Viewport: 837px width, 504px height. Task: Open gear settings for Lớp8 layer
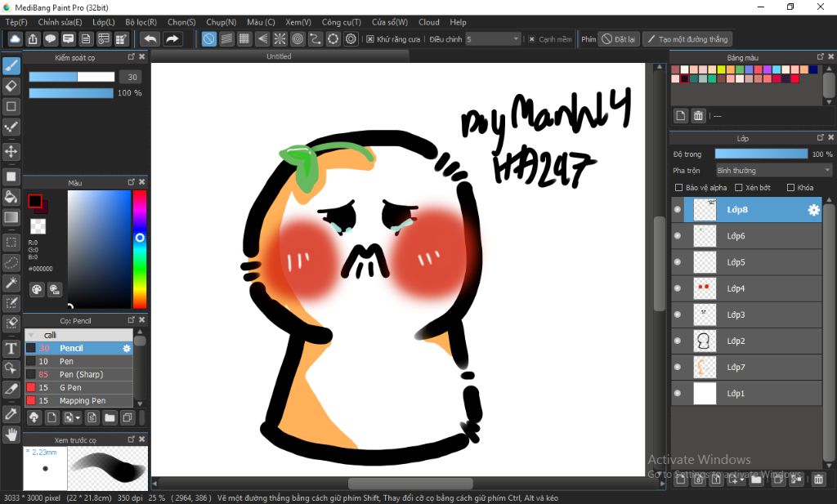coord(813,210)
